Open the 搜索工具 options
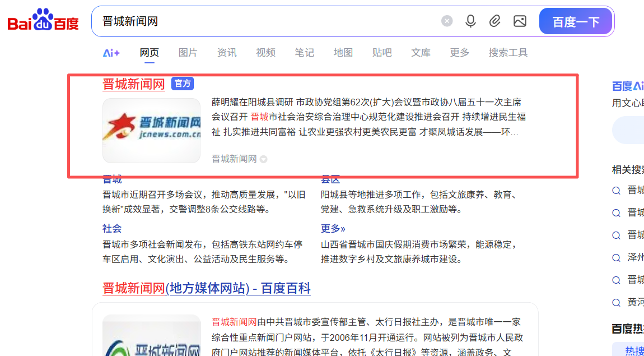Image resolution: width=644 pixels, height=356 pixels. tap(508, 52)
